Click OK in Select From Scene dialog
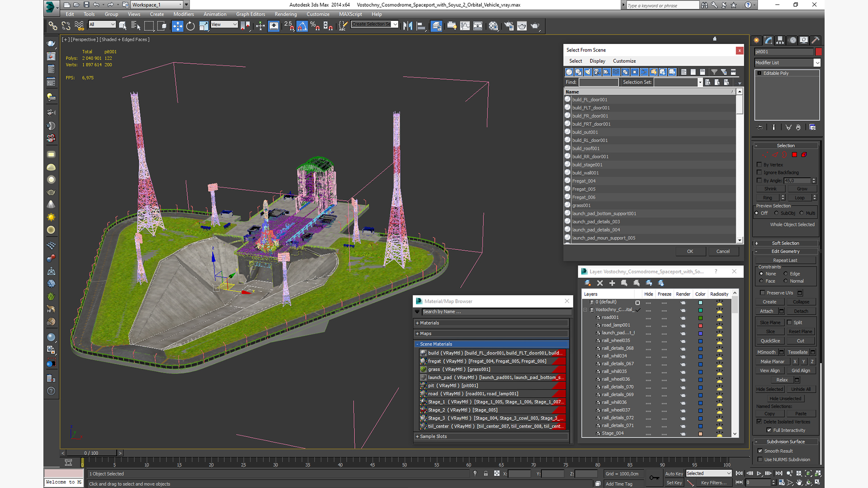The height and width of the screenshot is (488, 868). coord(690,251)
